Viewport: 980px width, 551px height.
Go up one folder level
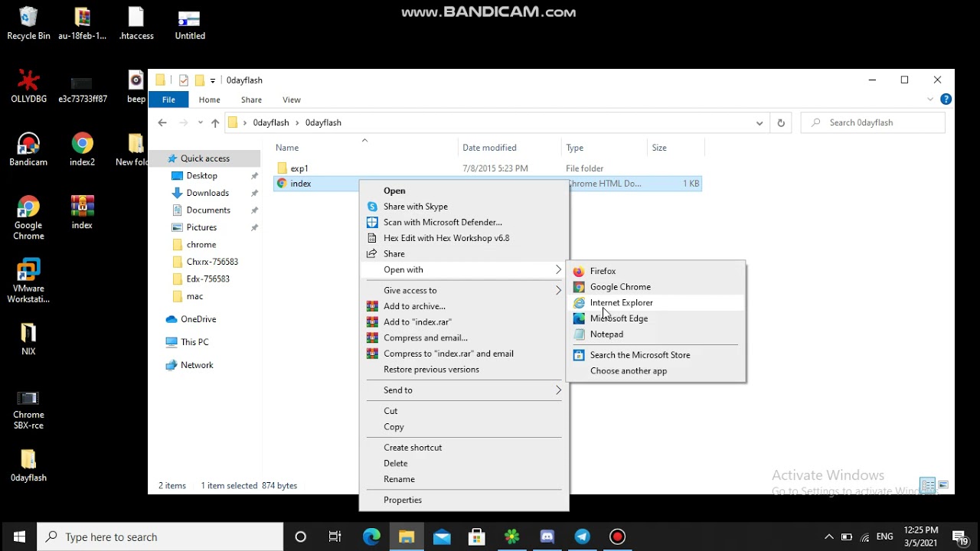215,122
